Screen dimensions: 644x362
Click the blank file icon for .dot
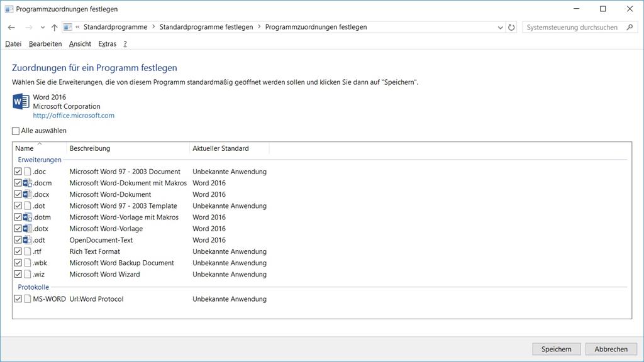click(x=28, y=206)
